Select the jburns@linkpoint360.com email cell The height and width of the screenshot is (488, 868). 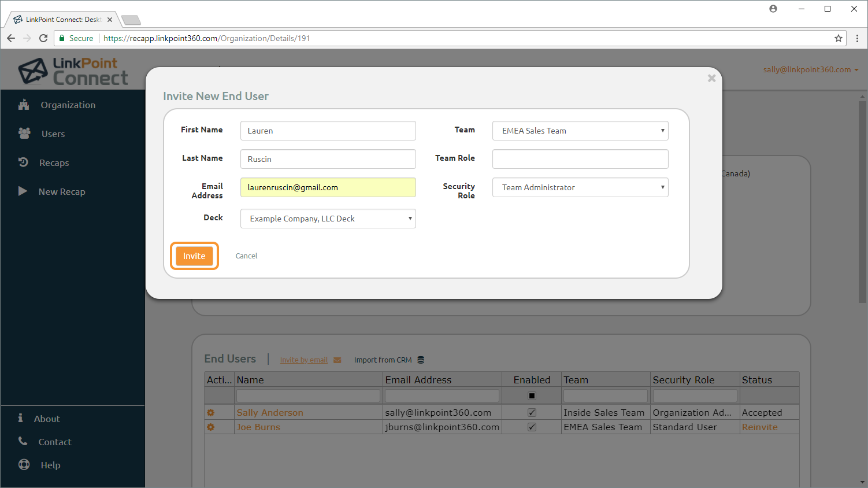(x=442, y=427)
